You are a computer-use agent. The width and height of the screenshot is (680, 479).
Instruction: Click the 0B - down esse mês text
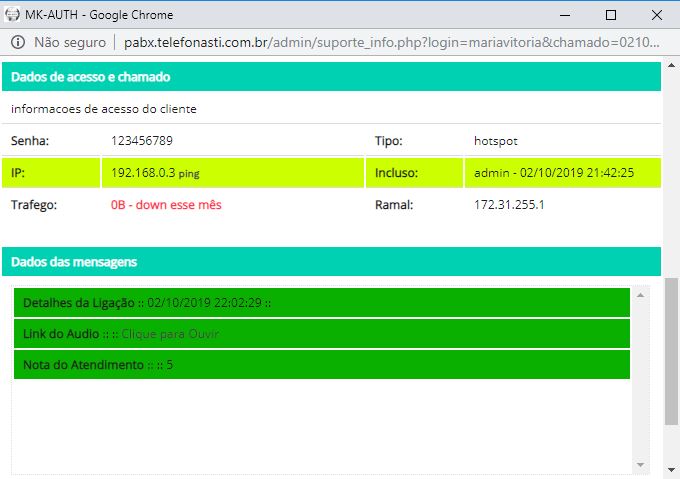click(x=166, y=205)
